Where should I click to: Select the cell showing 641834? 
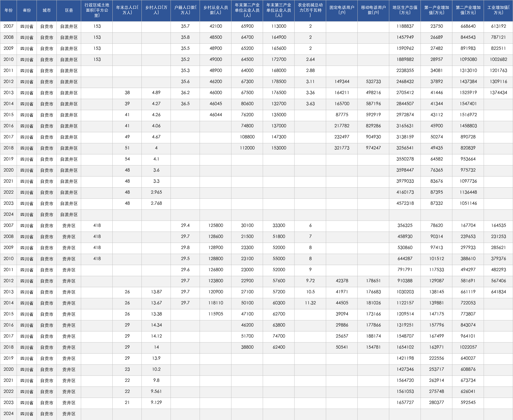point(498,292)
